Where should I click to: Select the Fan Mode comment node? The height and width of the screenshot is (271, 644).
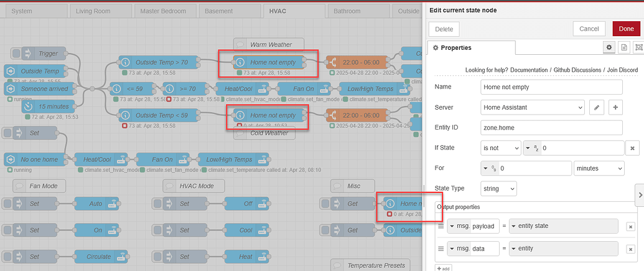38,186
